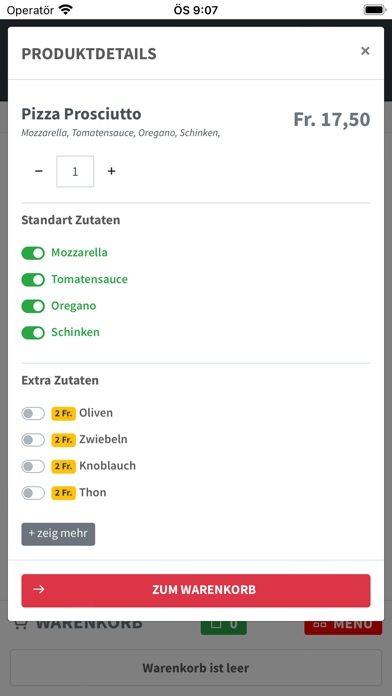Remove Oregano using its switch

[33, 306]
